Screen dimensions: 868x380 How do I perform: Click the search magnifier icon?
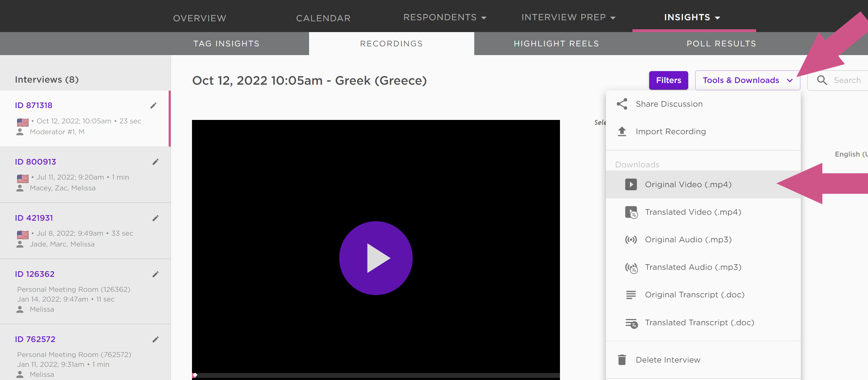pos(822,80)
